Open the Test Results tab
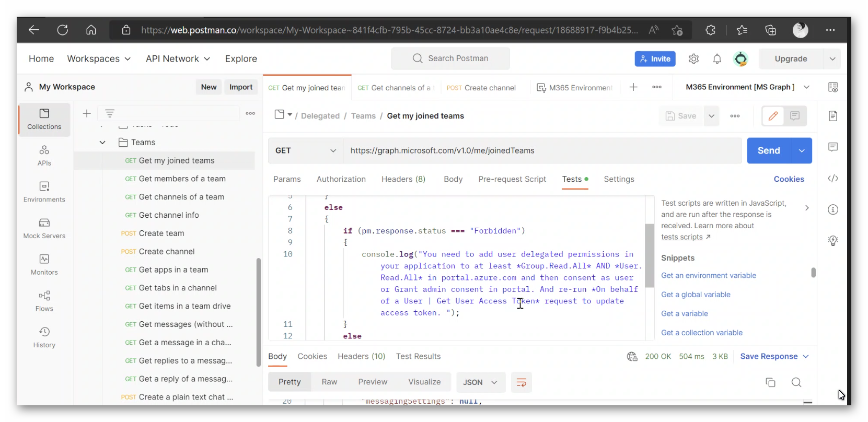868x422 pixels. pyautogui.click(x=418, y=356)
